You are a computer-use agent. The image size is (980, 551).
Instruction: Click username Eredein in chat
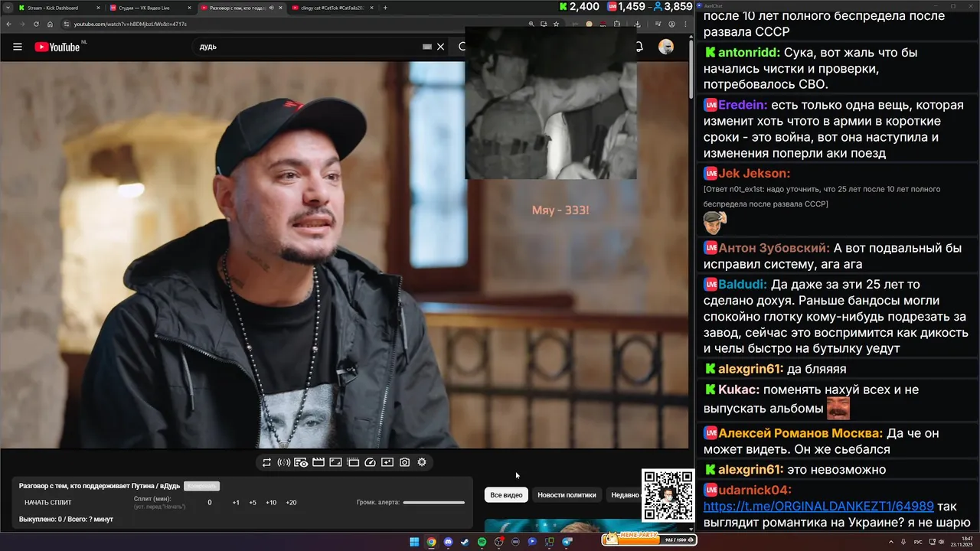[743, 106]
